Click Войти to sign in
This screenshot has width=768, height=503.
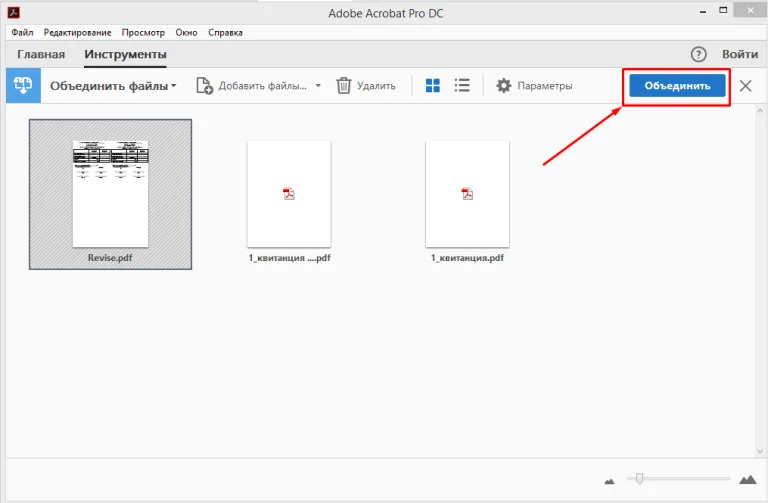click(x=740, y=54)
